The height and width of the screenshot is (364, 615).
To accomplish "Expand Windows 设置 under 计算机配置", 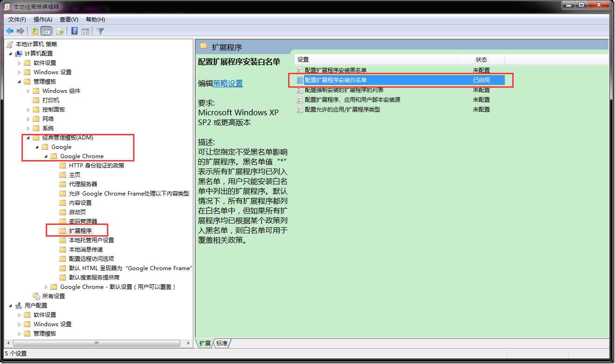I will click(x=20, y=72).
